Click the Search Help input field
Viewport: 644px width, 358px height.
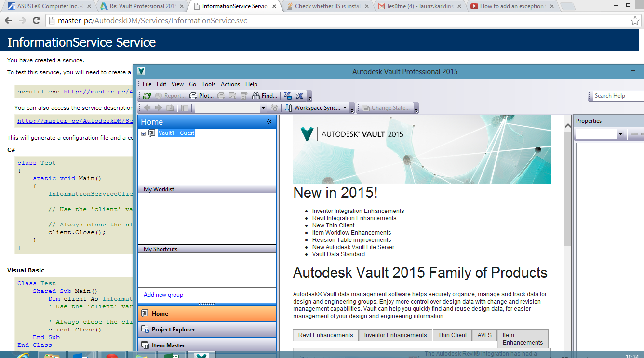click(618, 96)
